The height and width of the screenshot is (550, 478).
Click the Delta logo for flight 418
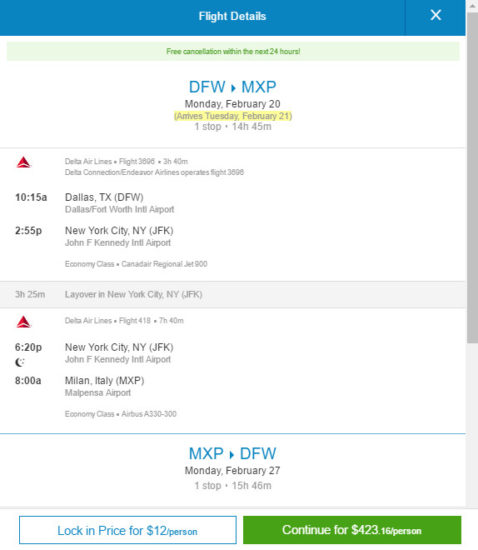[x=23, y=322]
